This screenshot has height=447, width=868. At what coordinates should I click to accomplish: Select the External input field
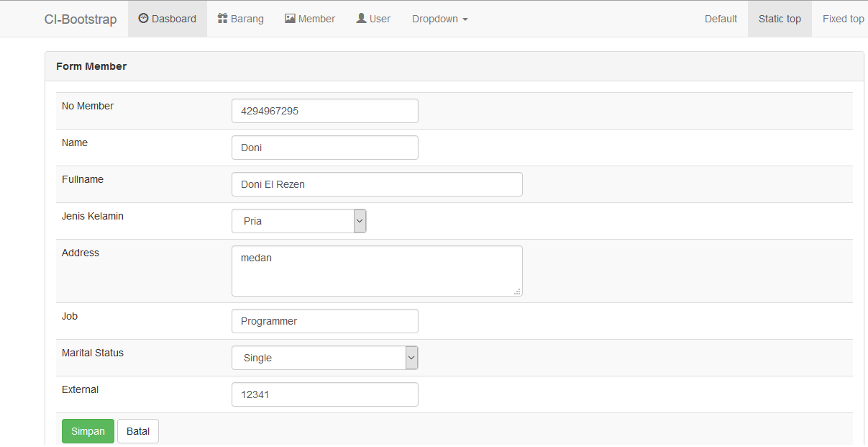tap(324, 394)
